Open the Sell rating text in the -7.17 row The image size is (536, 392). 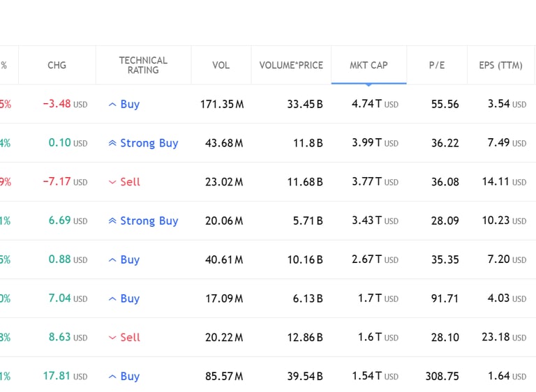tap(130, 182)
